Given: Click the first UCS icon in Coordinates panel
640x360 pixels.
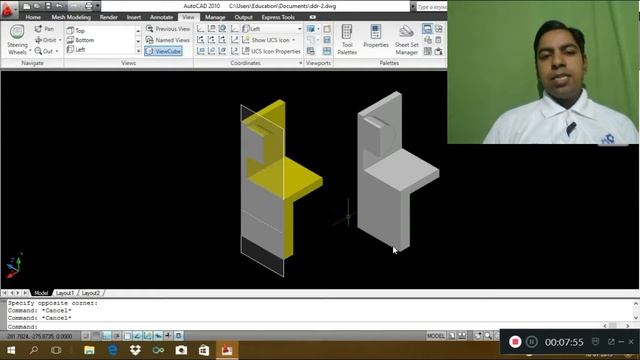Looking at the screenshot, I should (x=200, y=29).
